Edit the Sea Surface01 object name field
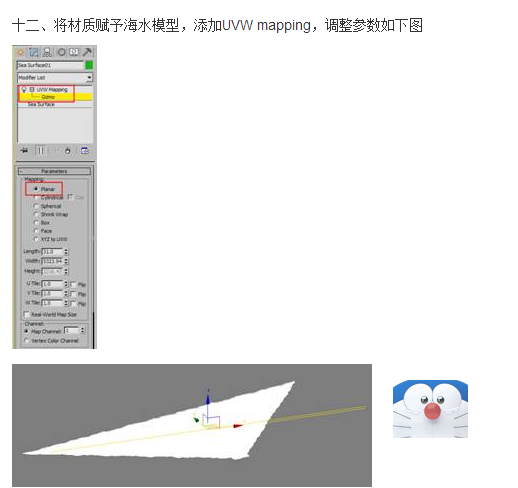 50,65
